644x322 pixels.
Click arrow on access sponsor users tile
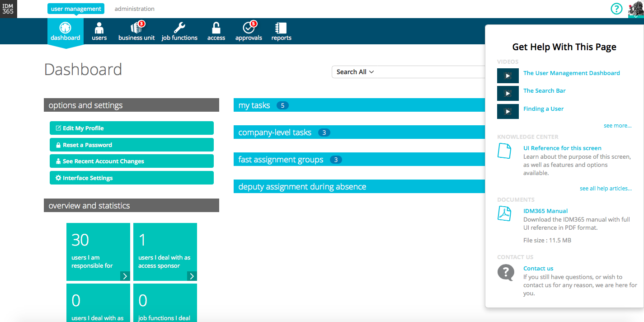pos(192,276)
